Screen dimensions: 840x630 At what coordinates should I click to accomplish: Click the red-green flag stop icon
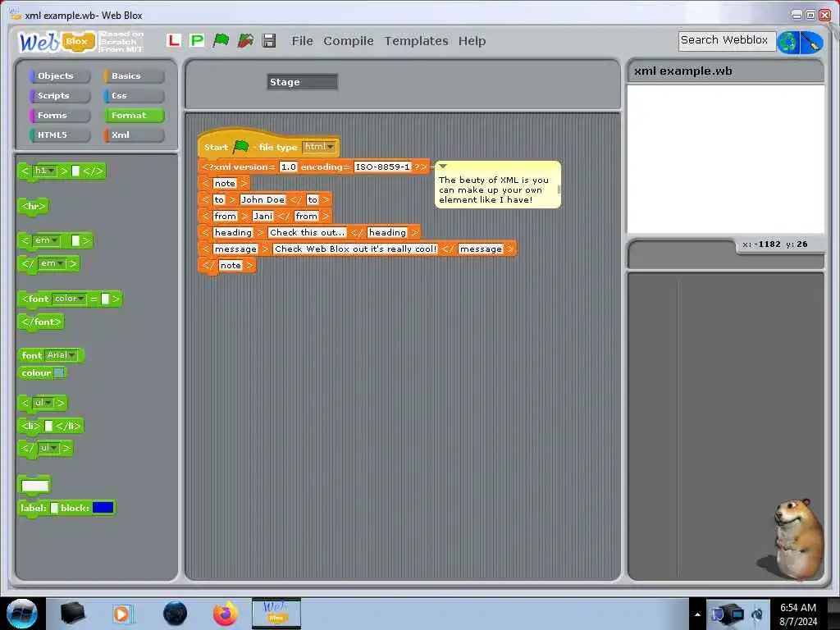tap(245, 40)
